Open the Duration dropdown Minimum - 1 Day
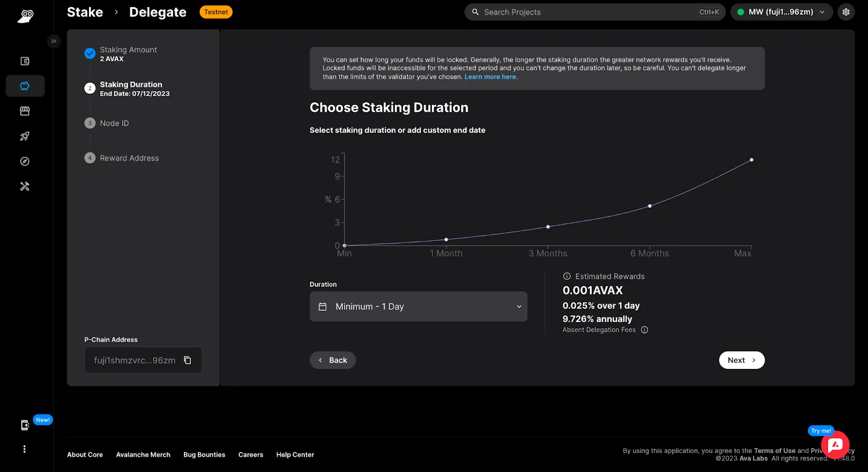Viewport: 868px width, 472px height. [418, 307]
